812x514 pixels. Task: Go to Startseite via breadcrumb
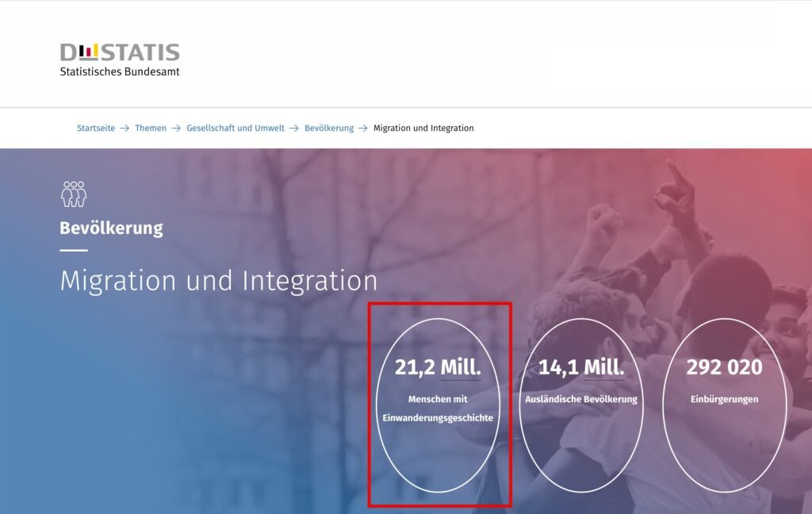(95, 128)
